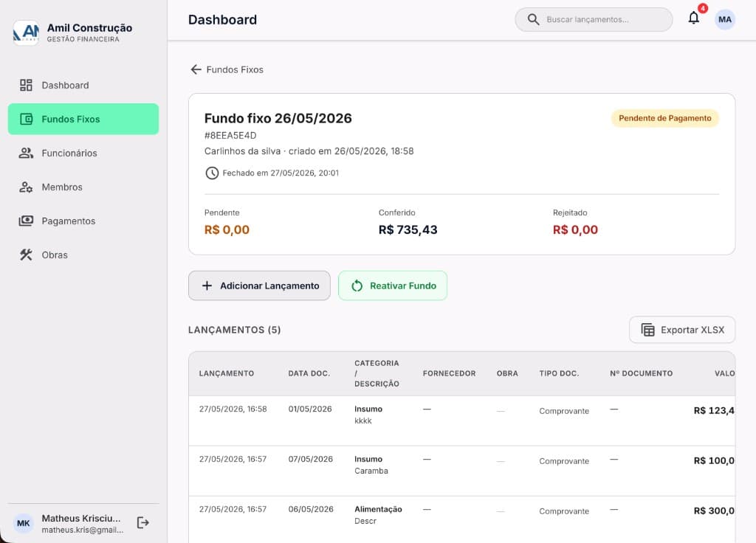Click the Pendente de Pagamento status badge
756x543 pixels.
(x=665, y=118)
